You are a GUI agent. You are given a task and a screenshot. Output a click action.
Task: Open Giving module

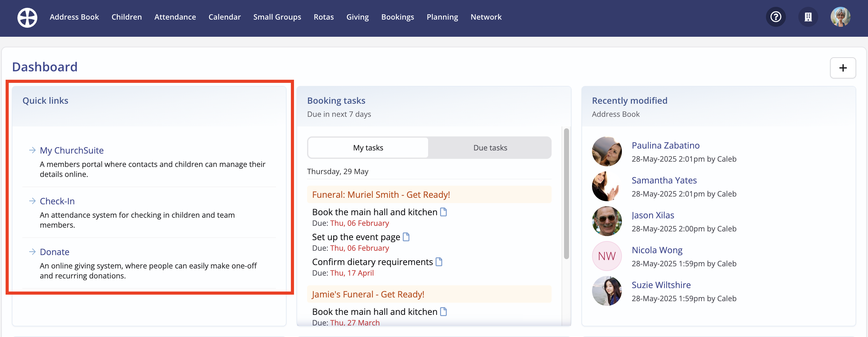[x=357, y=17]
